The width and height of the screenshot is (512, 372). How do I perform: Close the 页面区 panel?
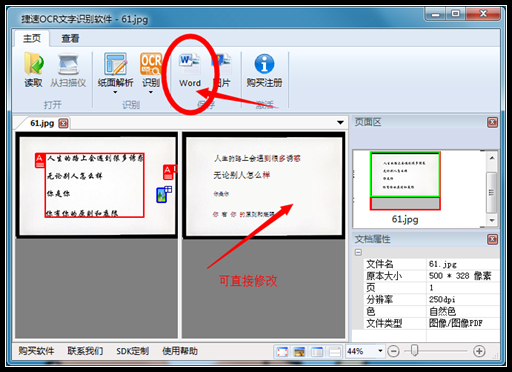tap(492, 122)
